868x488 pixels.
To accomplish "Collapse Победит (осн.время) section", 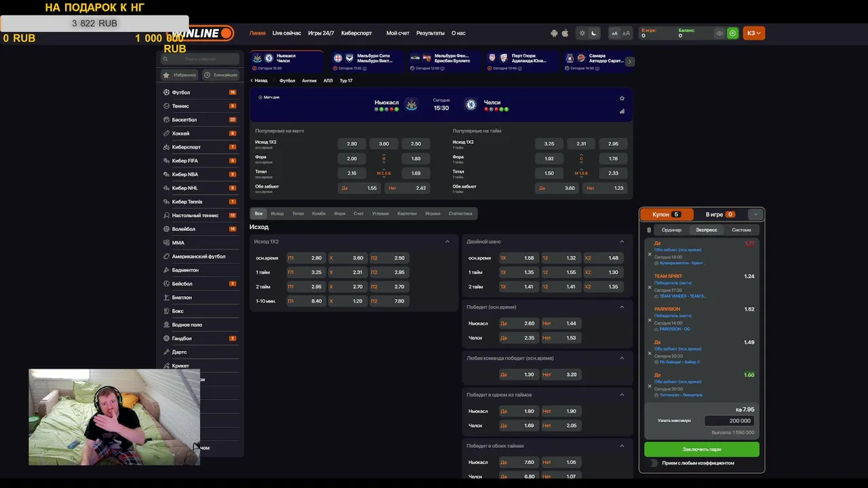I will coord(622,307).
